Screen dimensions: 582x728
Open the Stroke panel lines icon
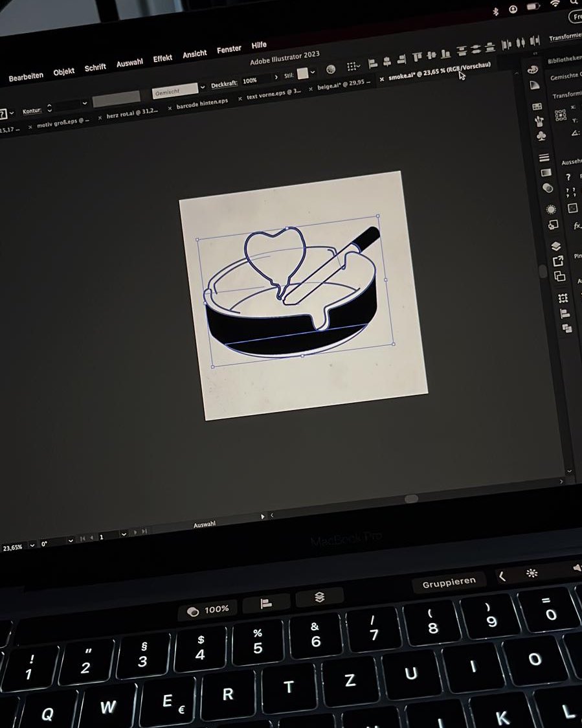click(544, 158)
